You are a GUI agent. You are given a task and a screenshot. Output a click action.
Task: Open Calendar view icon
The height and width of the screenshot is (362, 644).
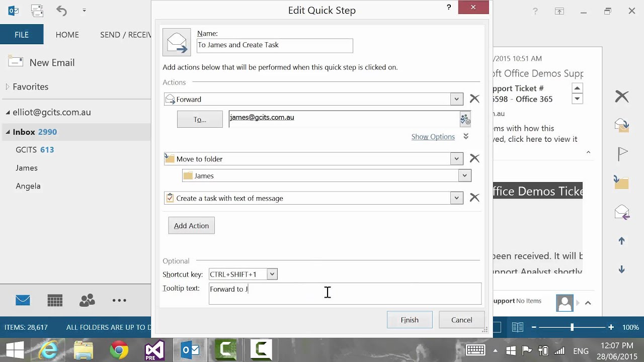pyautogui.click(x=55, y=301)
